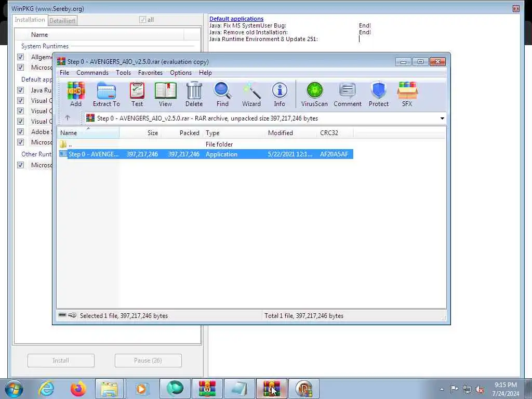Open the Find magnifier tool

[x=222, y=95]
